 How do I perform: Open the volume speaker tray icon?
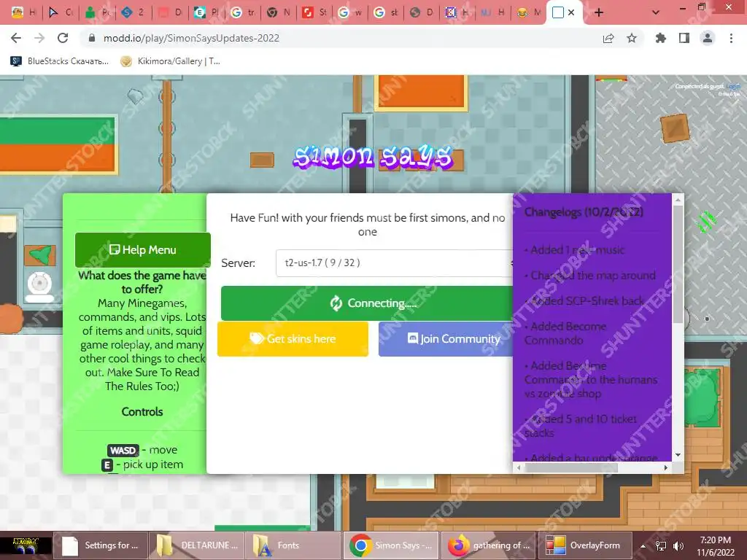click(678, 546)
